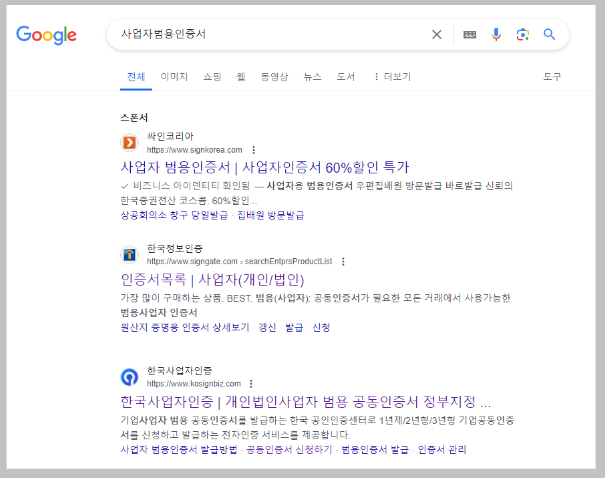Select the 전체 tab
This screenshot has height=478, width=605.
pos(136,77)
